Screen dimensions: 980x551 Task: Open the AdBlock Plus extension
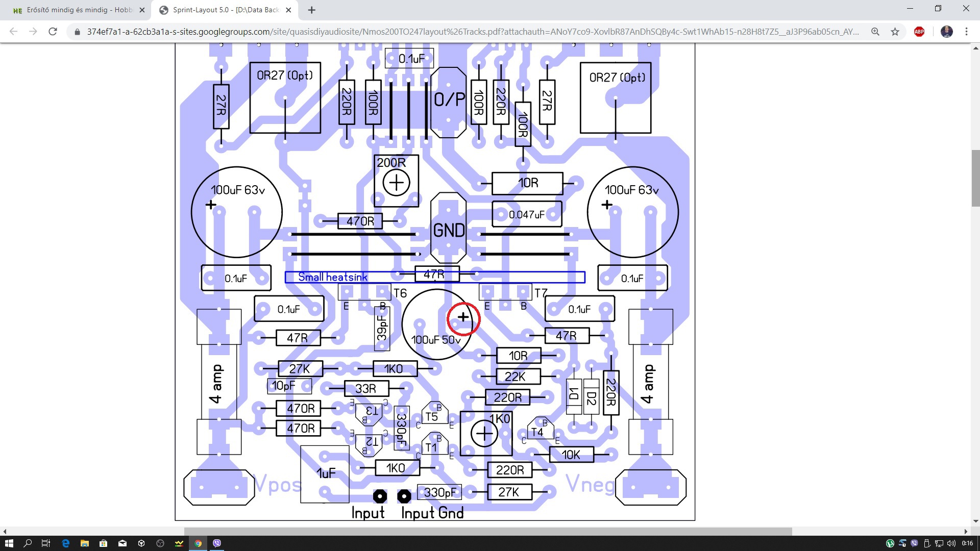tap(919, 32)
